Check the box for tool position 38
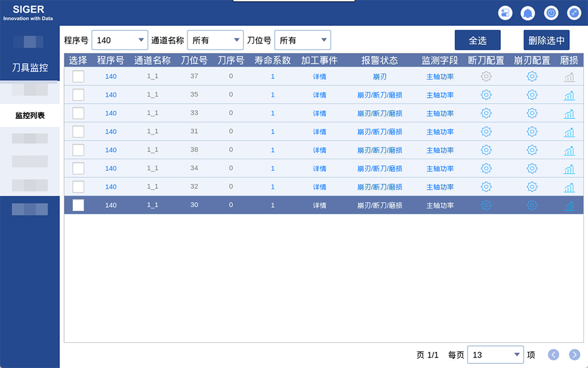Viewport: 588px width, 368px height. pos(78,150)
